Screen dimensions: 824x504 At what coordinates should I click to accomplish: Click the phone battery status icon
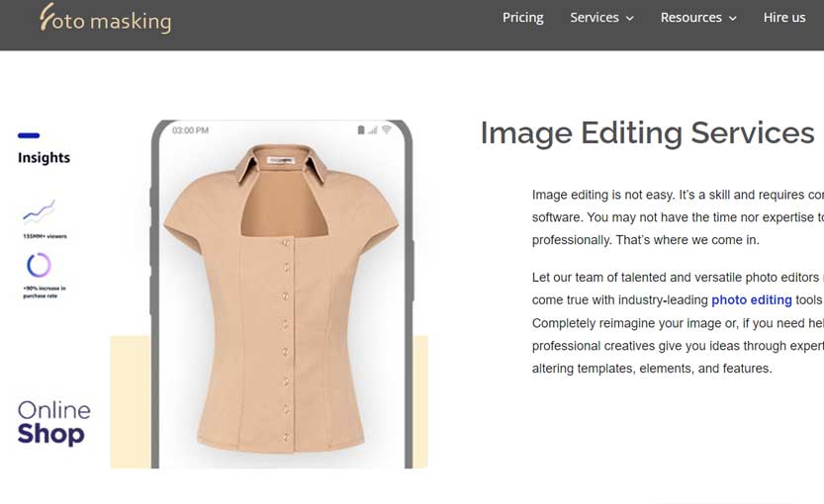(361, 129)
